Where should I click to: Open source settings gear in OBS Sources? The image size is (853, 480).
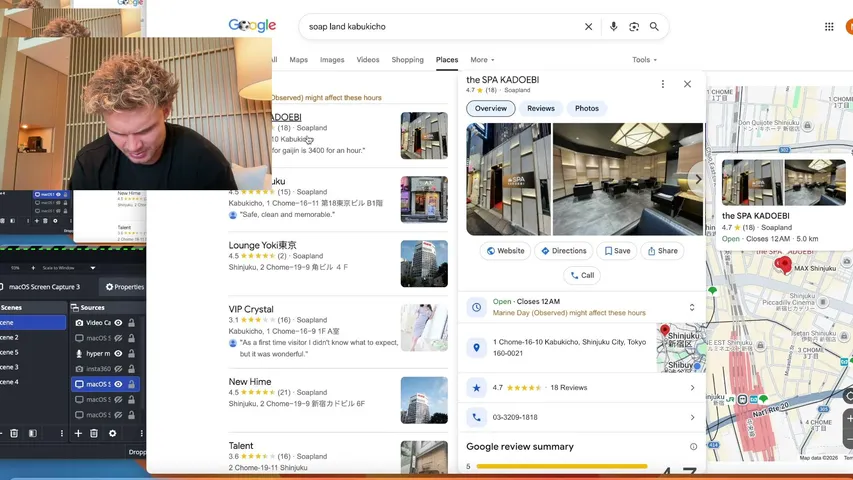tap(112, 433)
